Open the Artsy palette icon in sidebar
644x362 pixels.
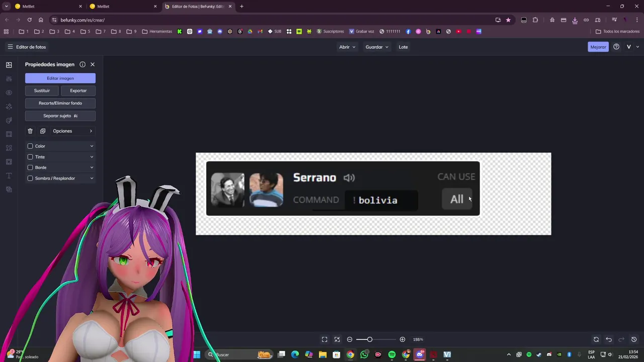(x=9, y=120)
